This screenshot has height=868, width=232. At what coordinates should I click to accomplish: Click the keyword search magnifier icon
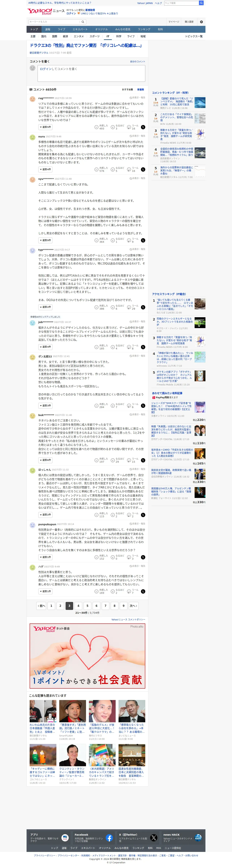pos(83,22)
